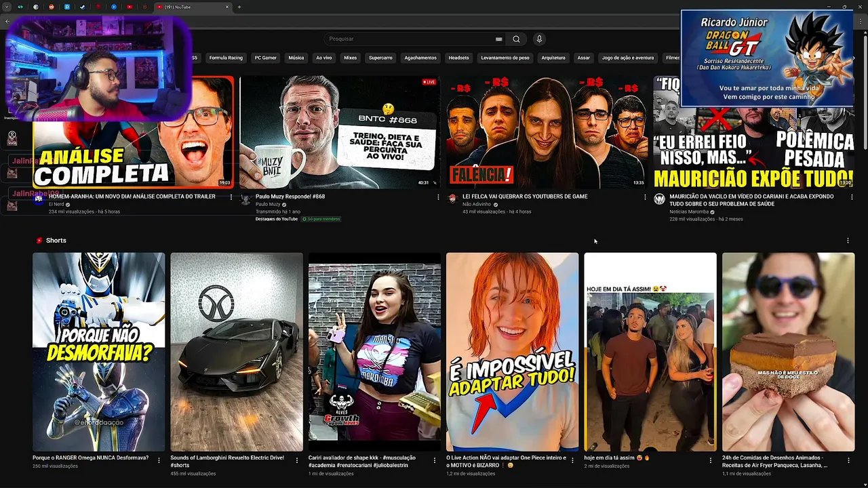Screen dimensions: 868x488
Task: Open the Ei Nerd channel name
Action: click(x=56, y=204)
